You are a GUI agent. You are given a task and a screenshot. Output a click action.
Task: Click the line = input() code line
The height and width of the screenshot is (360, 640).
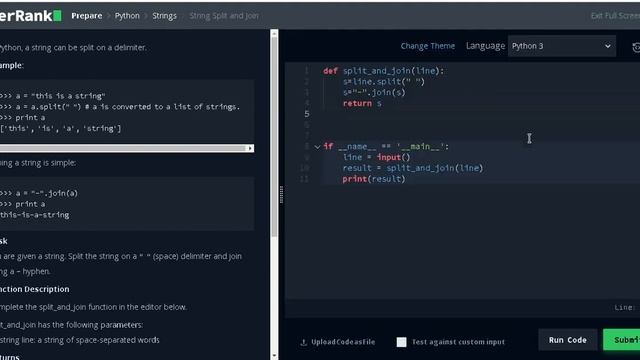tap(376, 157)
